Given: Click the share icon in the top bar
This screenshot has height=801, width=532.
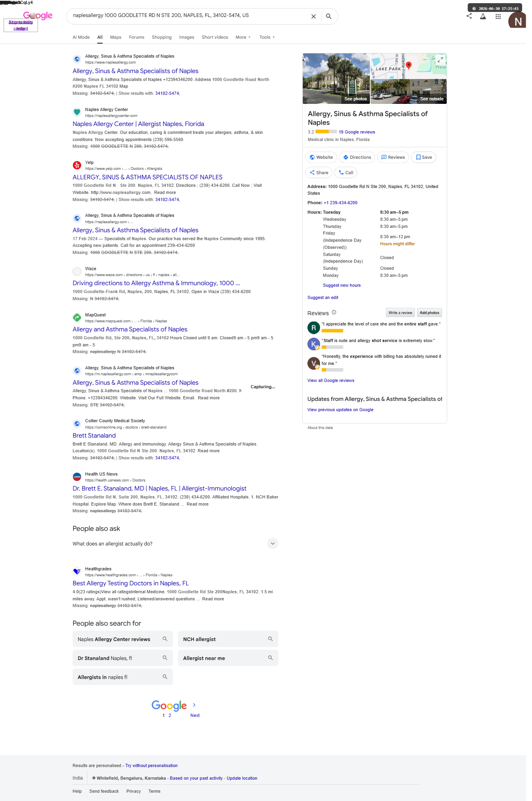Looking at the screenshot, I should pos(469,16).
